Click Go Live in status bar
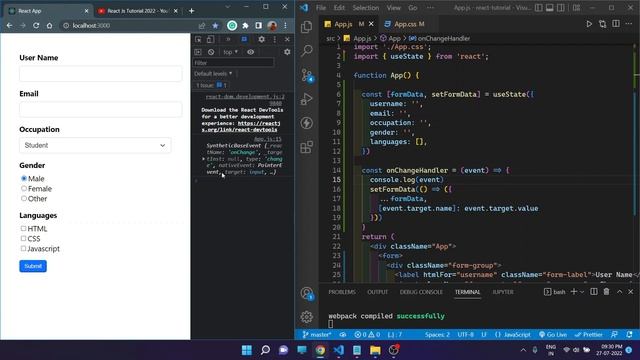The height and width of the screenshot is (360, 640). (x=553, y=335)
